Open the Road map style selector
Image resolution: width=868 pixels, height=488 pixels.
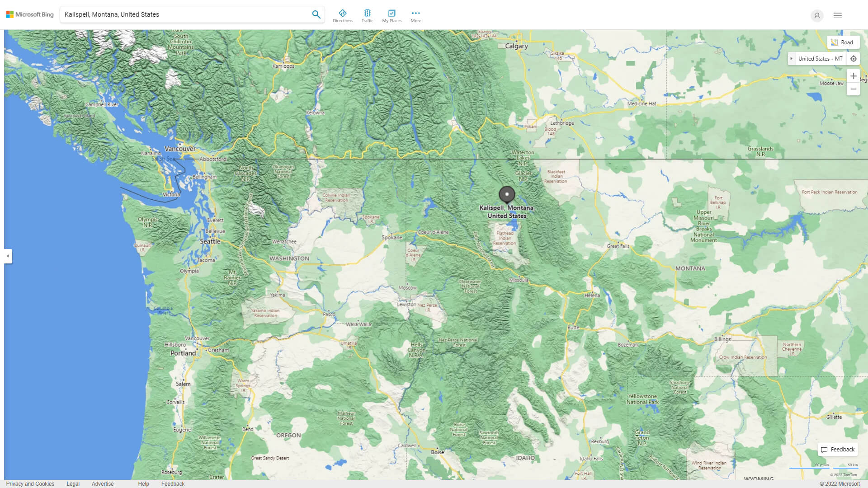tap(843, 42)
